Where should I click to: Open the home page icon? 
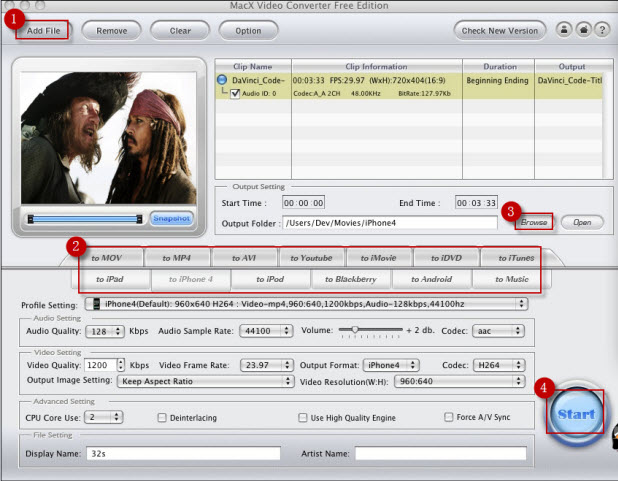(x=583, y=30)
